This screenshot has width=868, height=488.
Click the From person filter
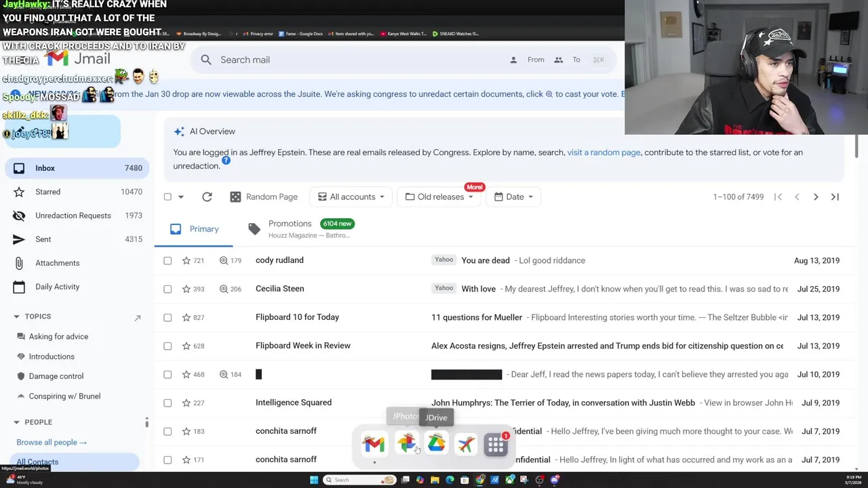pyautogui.click(x=528, y=60)
